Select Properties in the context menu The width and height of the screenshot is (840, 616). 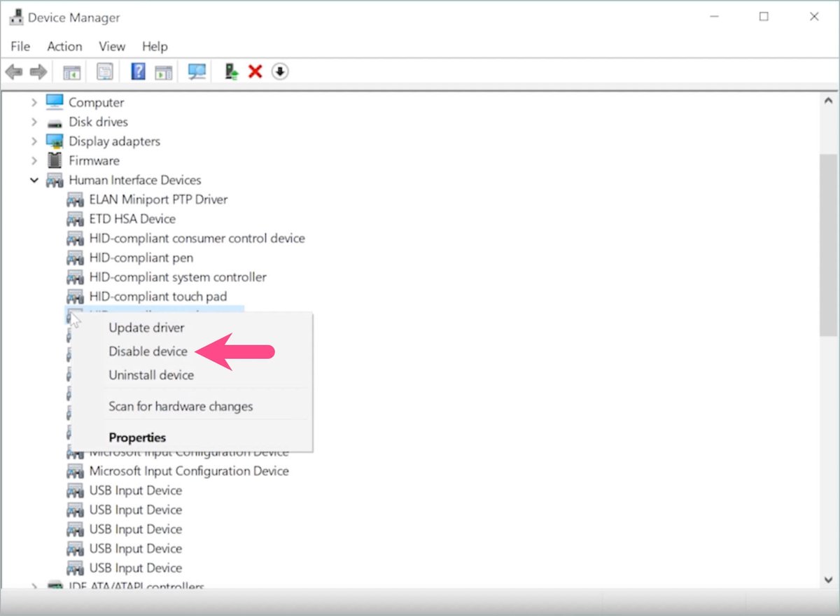[x=137, y=437]
